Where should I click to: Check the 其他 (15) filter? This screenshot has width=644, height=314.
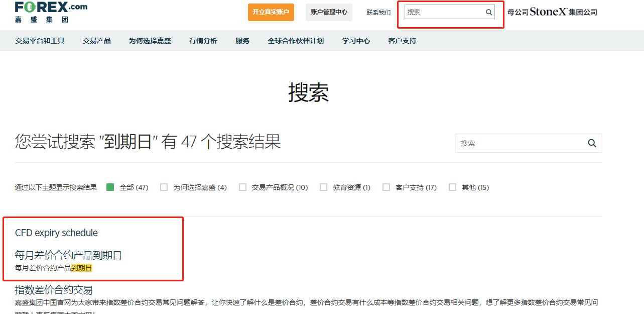[452, 187]
